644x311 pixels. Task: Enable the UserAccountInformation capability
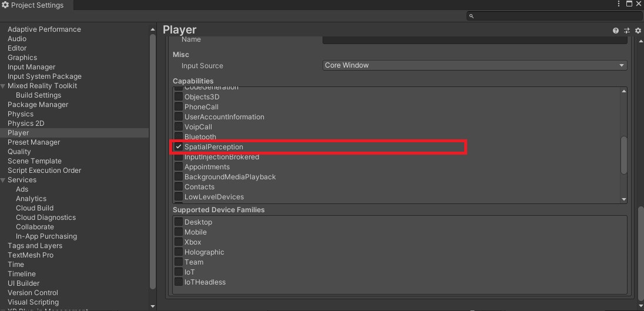coord(179,116)
